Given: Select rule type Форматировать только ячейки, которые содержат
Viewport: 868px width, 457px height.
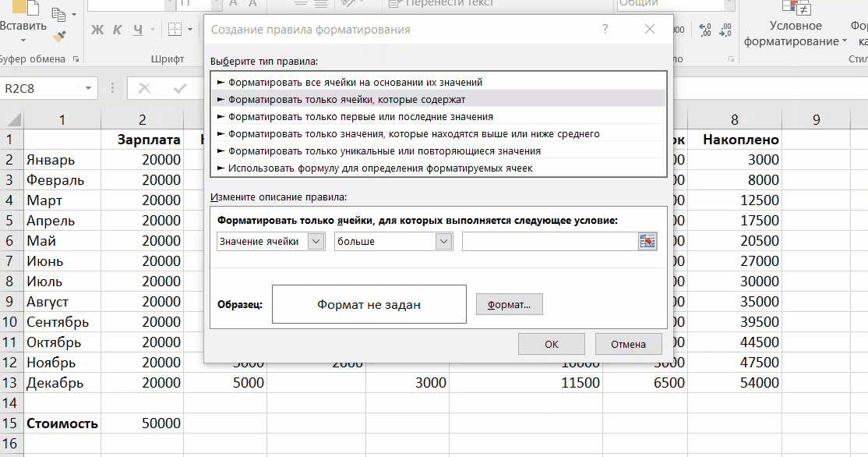Looking at the screenshot, I should click(439, 99).
